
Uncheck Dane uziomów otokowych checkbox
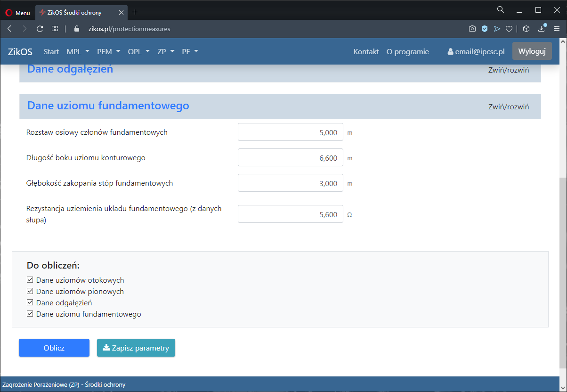coord(30,280)
